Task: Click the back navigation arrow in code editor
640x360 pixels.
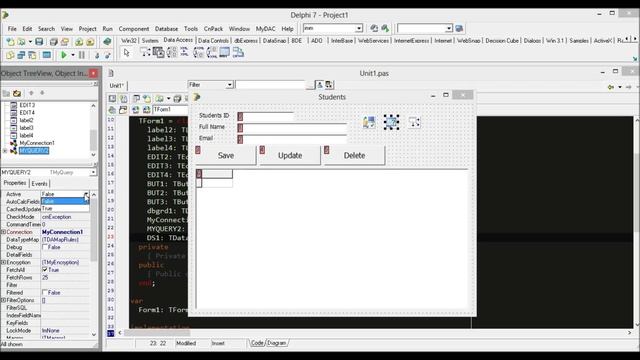Action: point(611,87)
